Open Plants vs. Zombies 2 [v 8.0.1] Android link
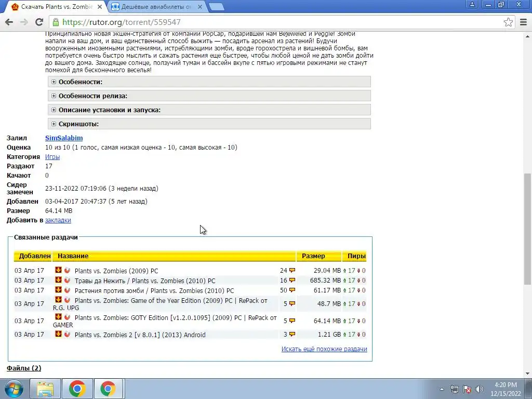 [x=140, y=335]
